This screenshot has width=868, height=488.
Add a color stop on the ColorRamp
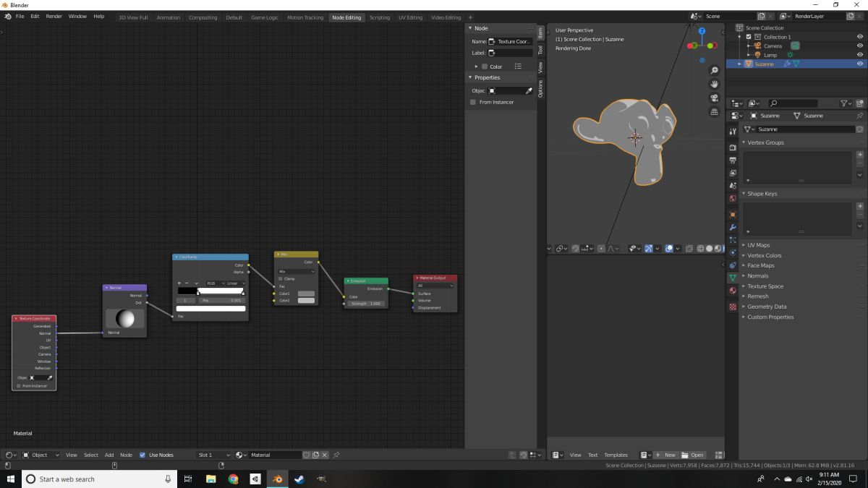point(179,283)
